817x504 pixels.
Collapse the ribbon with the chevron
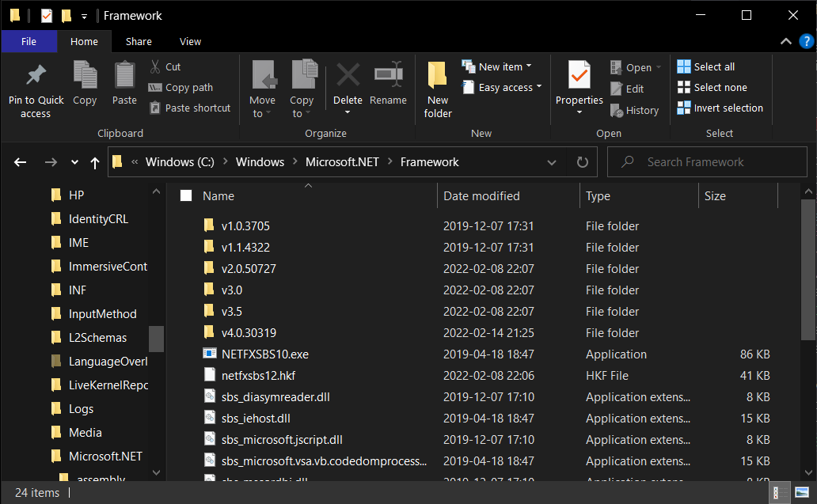[786, 42]
